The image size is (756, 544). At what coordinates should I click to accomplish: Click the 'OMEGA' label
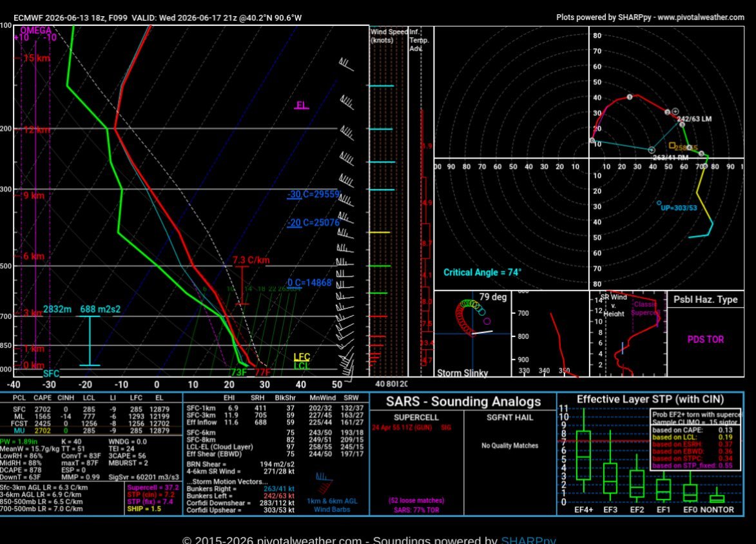tap(35, 30)
